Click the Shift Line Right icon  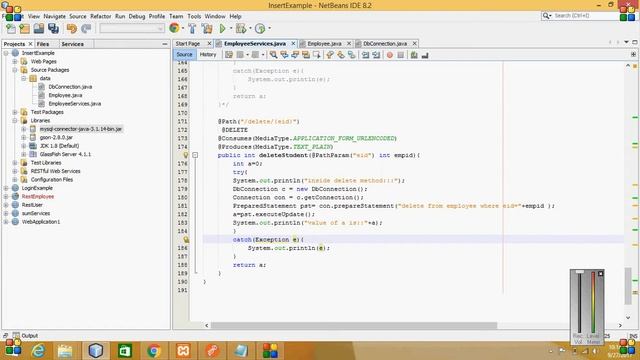click(x=376, y=55)
